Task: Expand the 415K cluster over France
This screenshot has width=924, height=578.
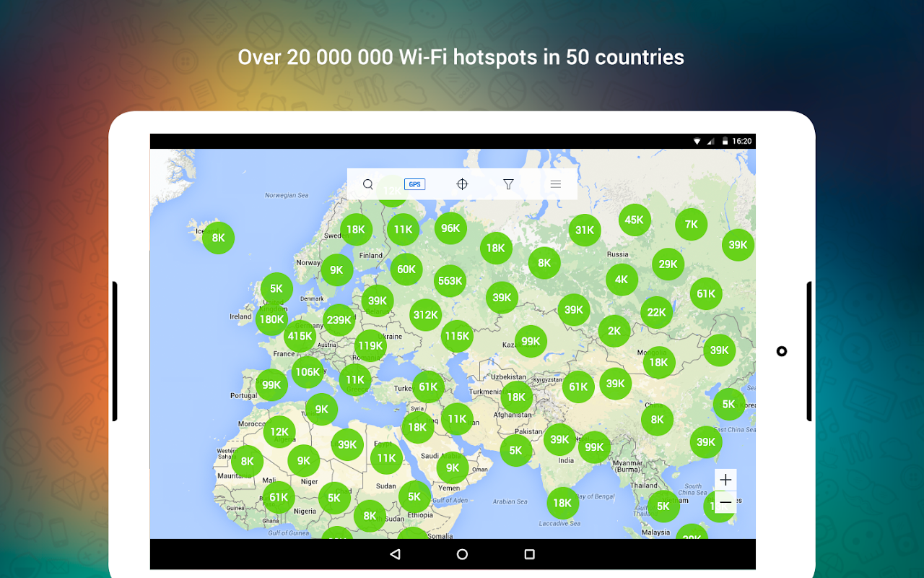Action: pos(301,335)
